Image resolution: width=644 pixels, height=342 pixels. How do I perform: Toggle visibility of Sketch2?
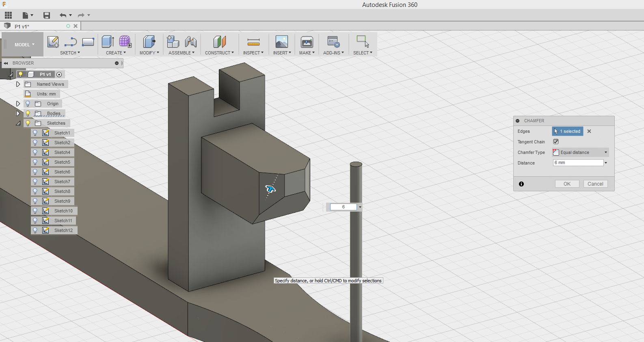35,143
